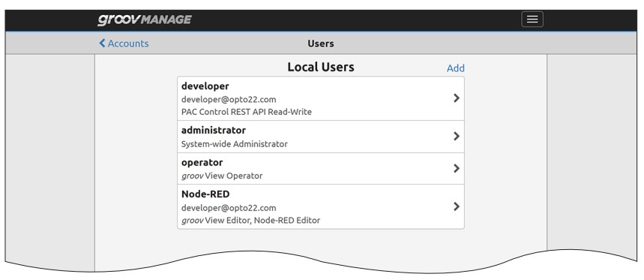Go back to Accounts page
Screen dimensions: 644x280
[x=124, y=44]
